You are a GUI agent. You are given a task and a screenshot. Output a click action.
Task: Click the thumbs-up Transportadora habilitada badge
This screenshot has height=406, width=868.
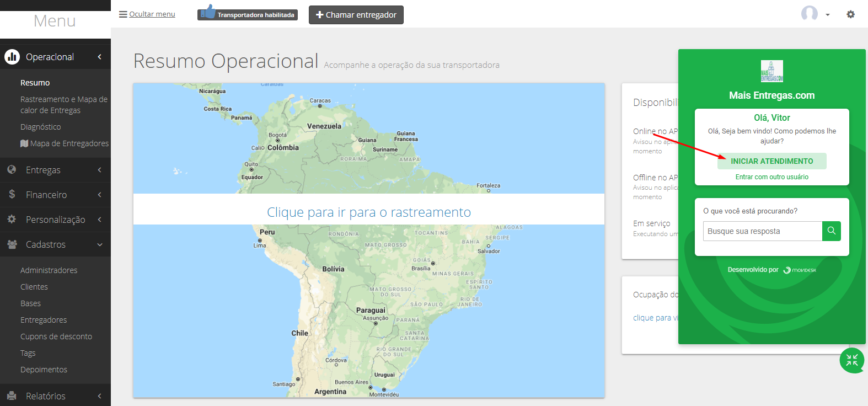(248, 13)
